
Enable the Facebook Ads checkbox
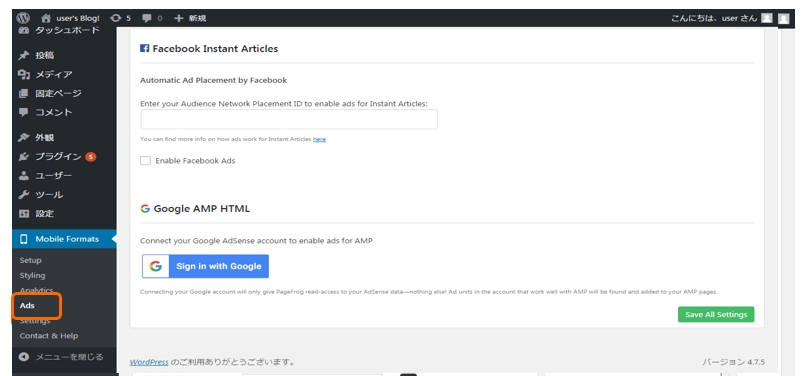tap(145, 161)
